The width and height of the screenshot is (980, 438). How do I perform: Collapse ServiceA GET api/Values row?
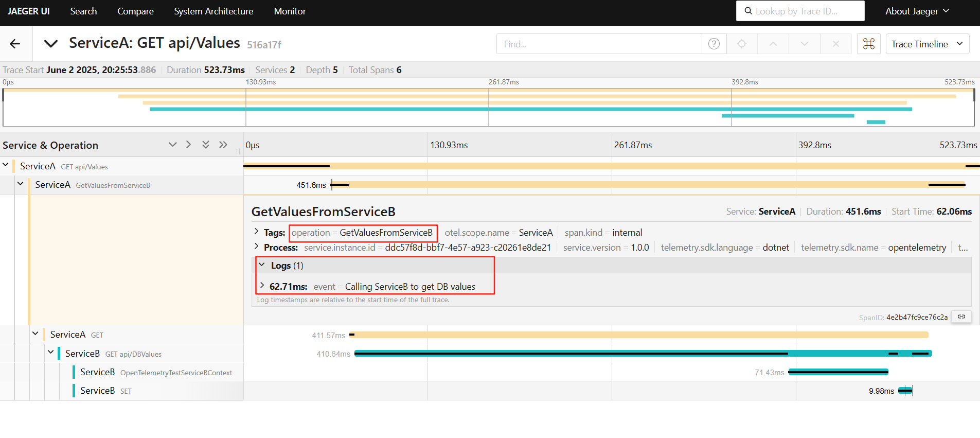tap(6, 165)
